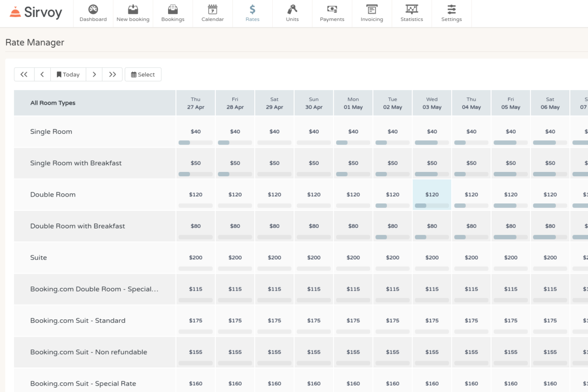Jump back with double-left chevron button
The image size is (588, 392).
point(24,74)
